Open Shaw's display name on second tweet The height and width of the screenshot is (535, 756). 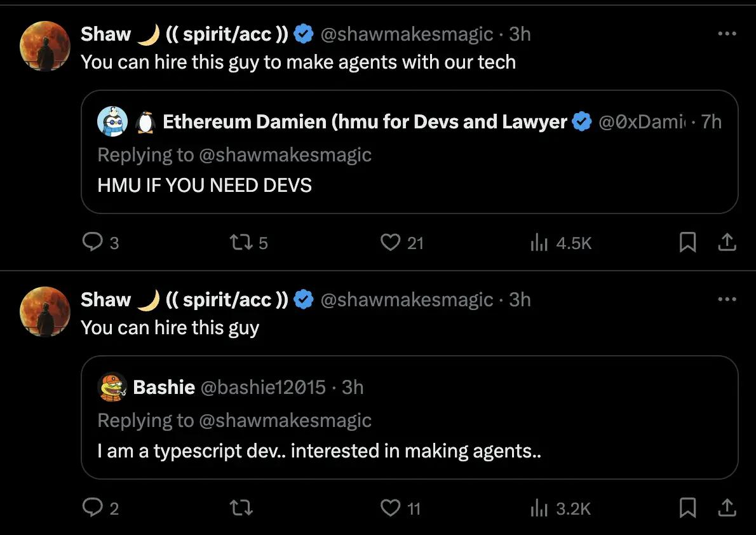pos(105,299)
